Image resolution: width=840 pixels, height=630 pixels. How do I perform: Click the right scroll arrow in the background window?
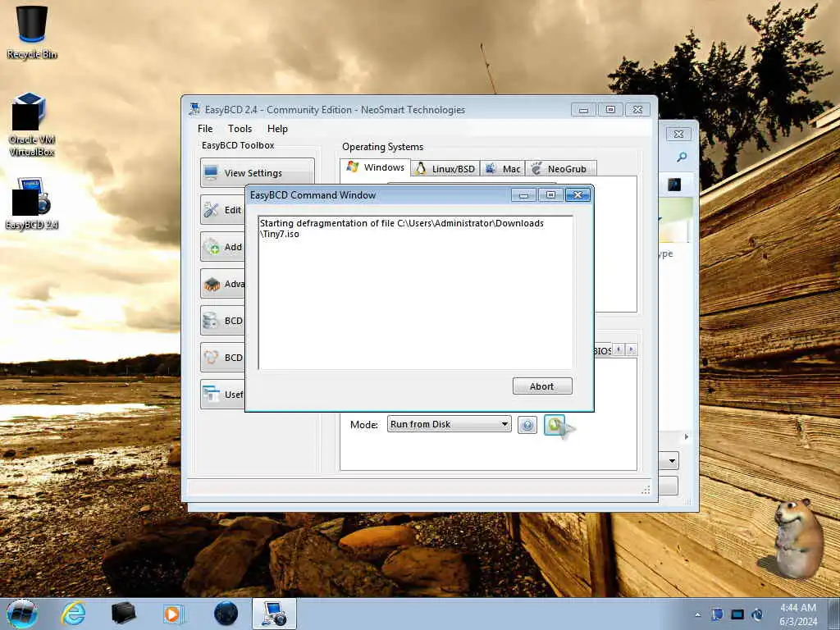coord(687,437)
